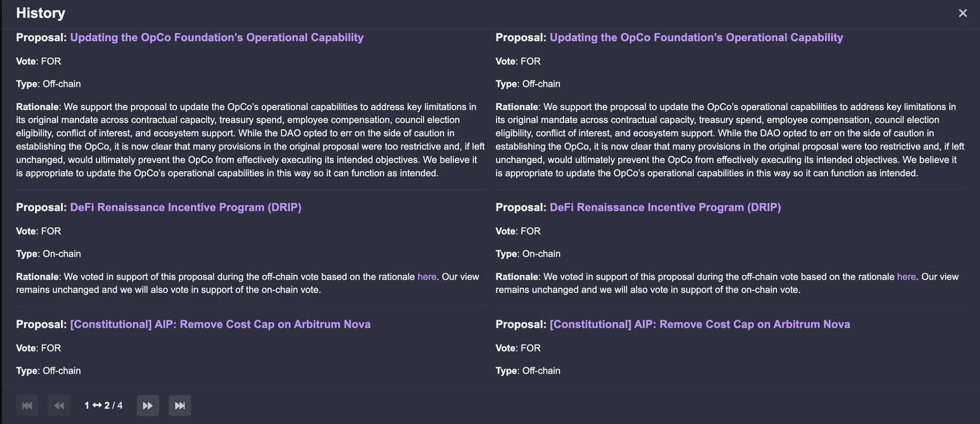Open left column's DeFi Renaissance (DRIP) link
This screenshot has width=980, height=424.
pyautogui.click(x=185, y=207)
